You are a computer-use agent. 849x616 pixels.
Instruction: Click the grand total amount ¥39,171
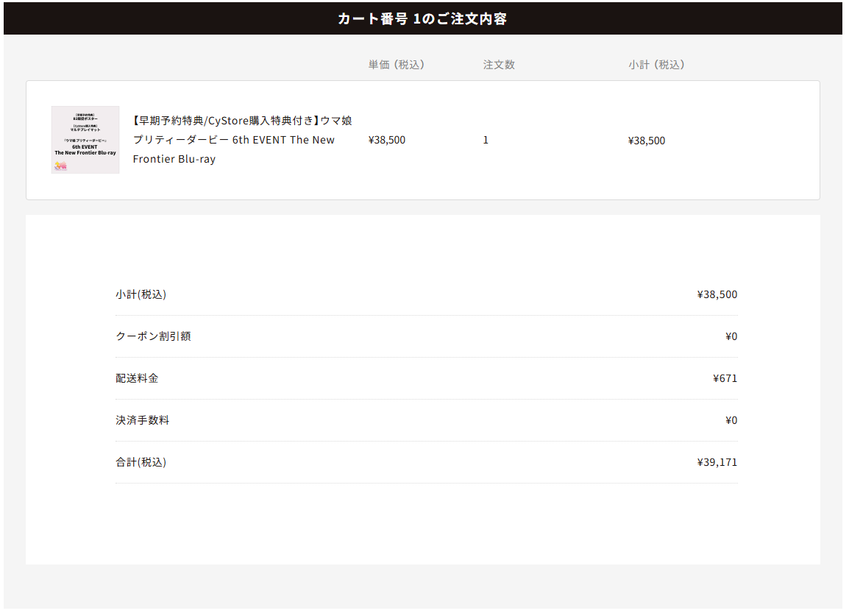click(717, 462)
